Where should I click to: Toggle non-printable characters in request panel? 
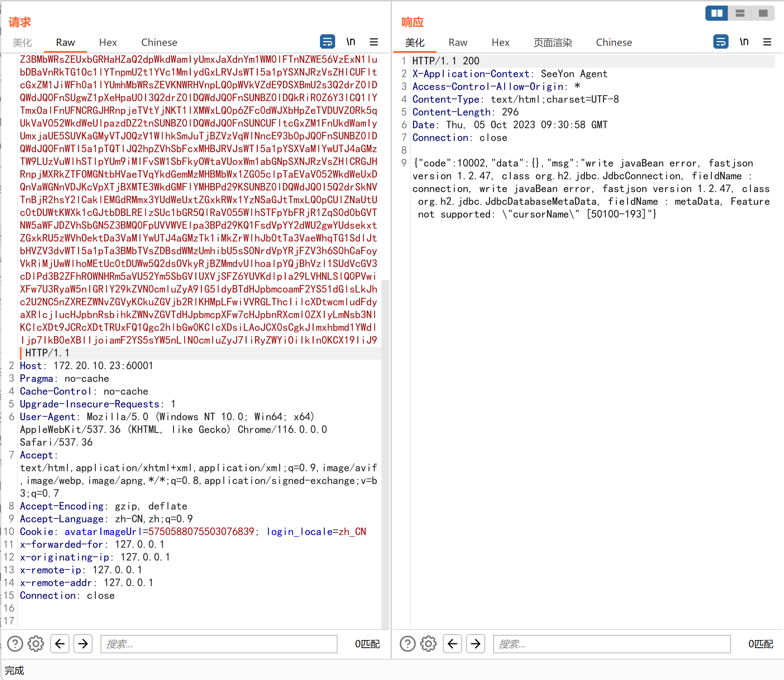[350, 42]
